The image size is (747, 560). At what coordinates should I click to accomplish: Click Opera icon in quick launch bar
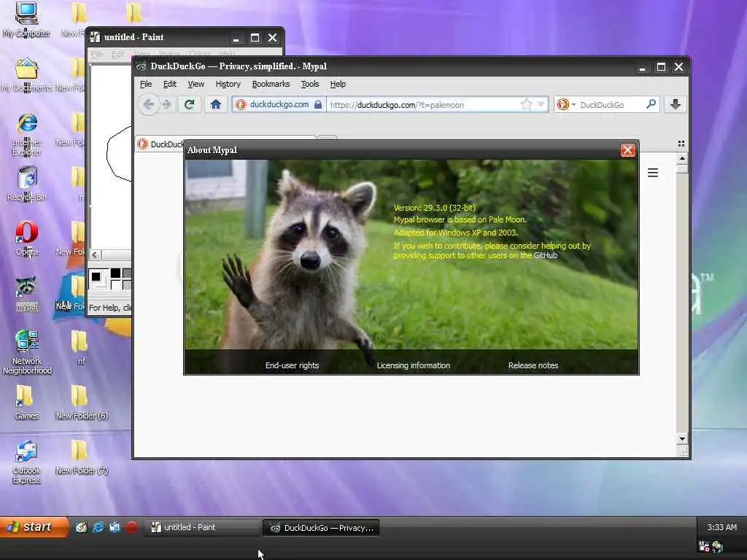[x=131, y=527]
